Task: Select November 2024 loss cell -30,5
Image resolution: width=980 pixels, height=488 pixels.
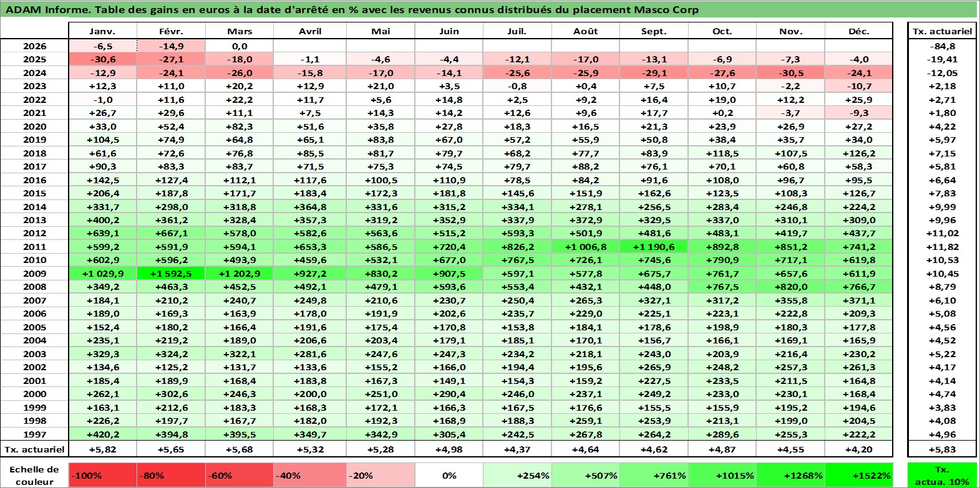Action: pyautogui.click(x=790, y=73)
